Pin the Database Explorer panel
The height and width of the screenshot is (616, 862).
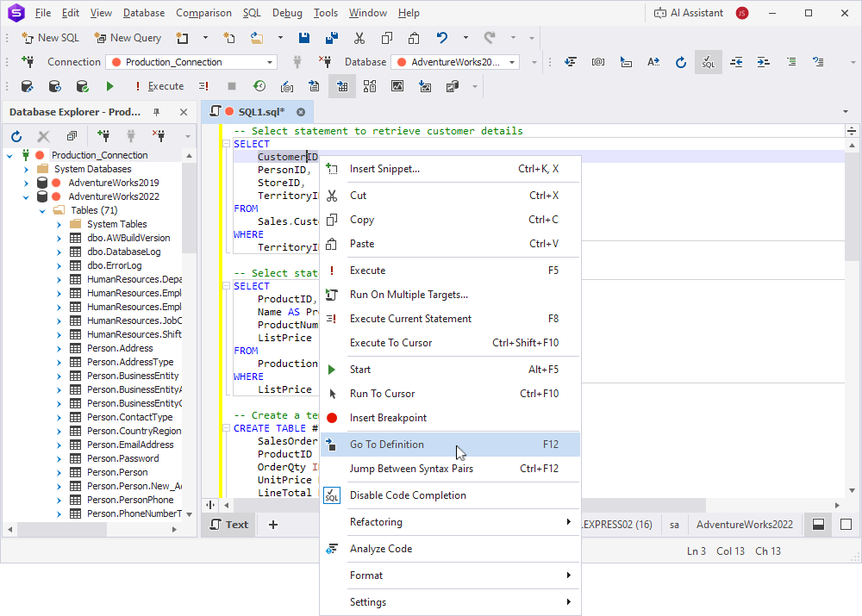click(x=157, y=112)
